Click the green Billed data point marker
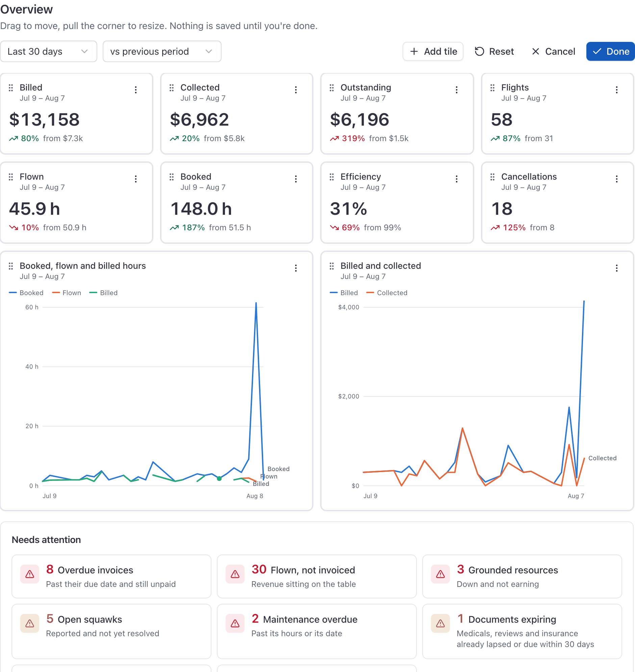Screen dimensions: 635x672 [x=219, y=479]
